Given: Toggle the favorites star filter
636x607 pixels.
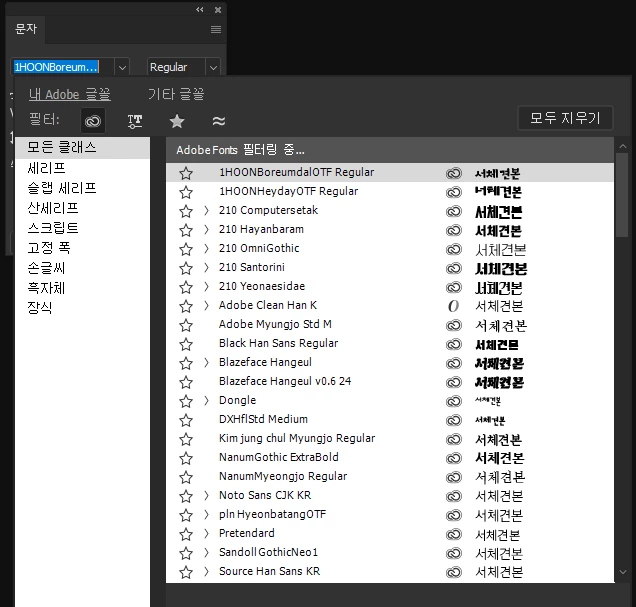Looking at the screenshot, I should click(x=177, y=121).
